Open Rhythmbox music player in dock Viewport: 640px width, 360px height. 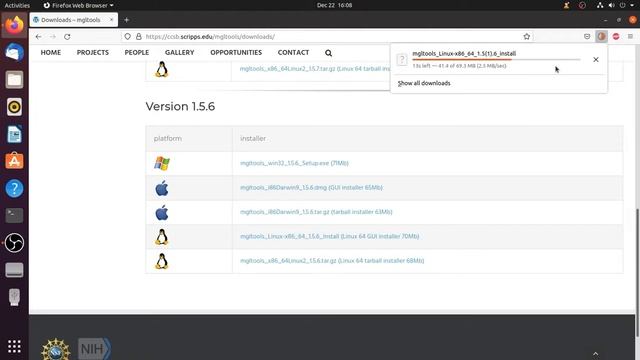pyautogui.click(x=14, y=107)
